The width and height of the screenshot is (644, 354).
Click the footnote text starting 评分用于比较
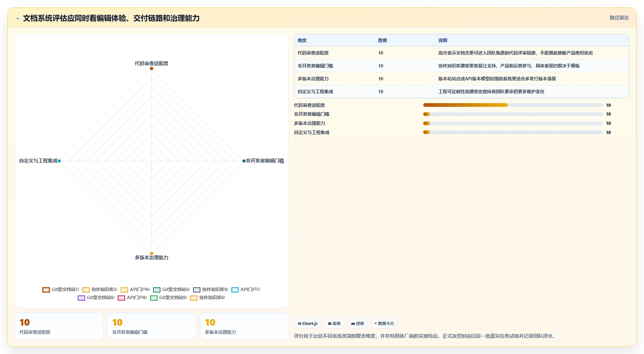(x=425, y=336)
